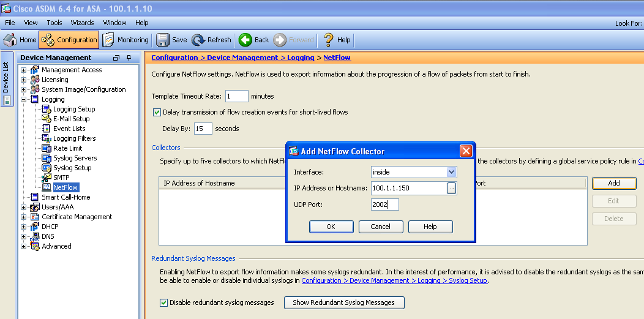The width and height of the screenshot is (644, 319).
Task: Click the green Back arrow
Action: tap(245, 40)
